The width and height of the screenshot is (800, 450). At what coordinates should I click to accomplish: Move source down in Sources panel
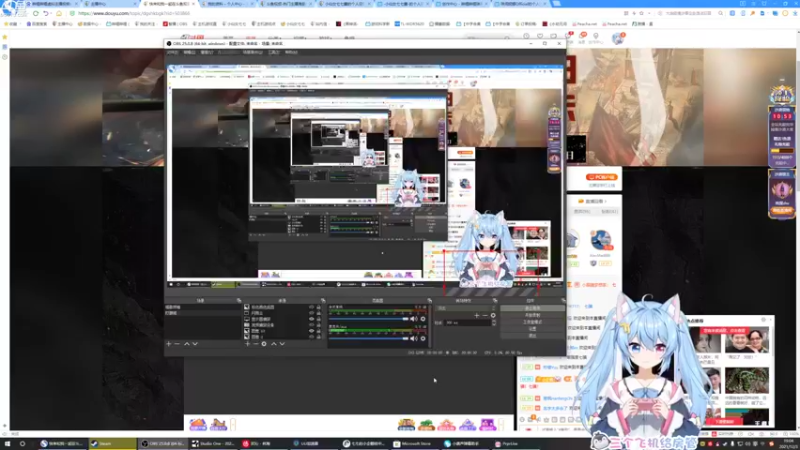tap(282, 344)
